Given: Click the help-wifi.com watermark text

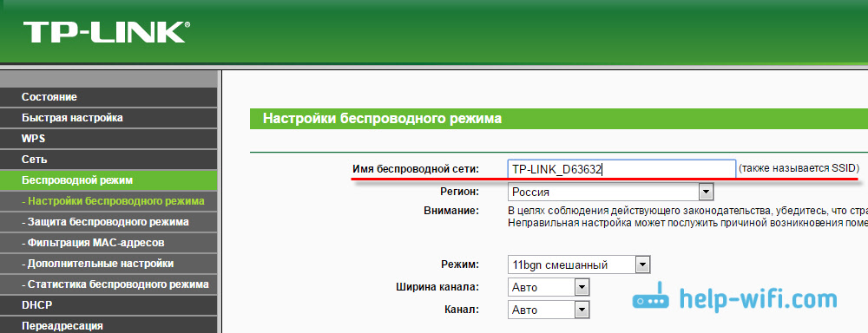Looking at the screenshot, I should [758, 299].
